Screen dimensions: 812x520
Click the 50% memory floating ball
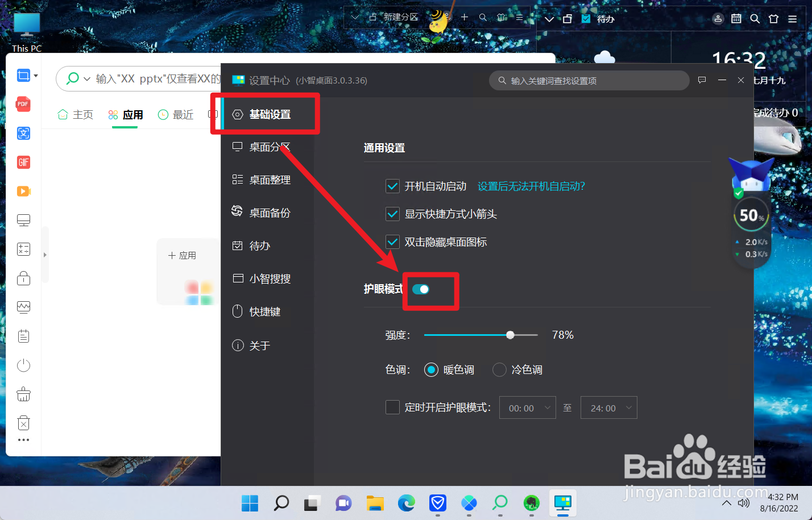pos(752,215)
